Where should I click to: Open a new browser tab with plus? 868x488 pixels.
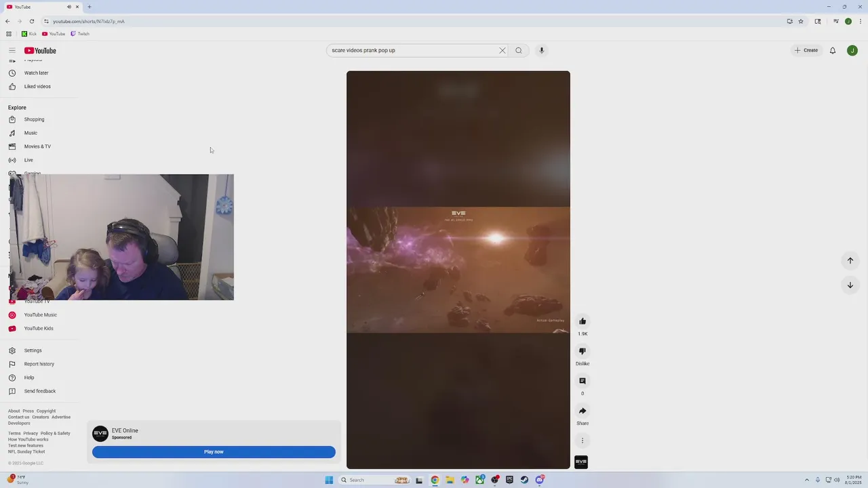point(89,7)
